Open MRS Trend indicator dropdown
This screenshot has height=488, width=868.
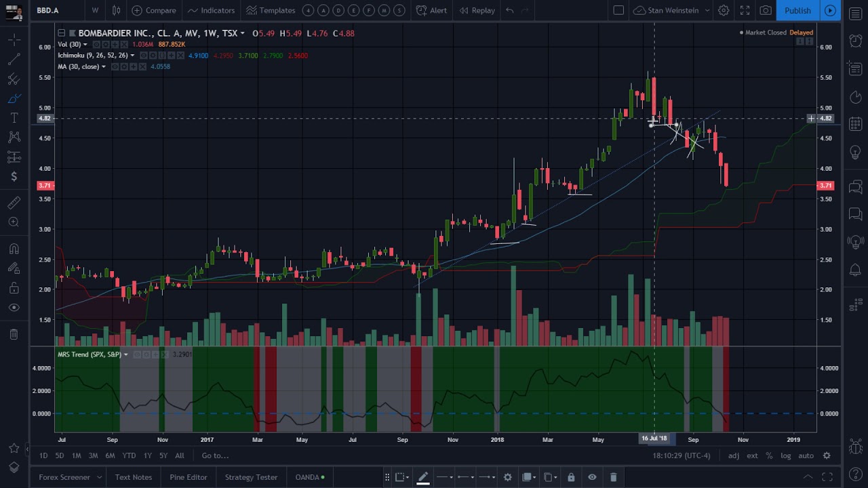pos(125,354)
